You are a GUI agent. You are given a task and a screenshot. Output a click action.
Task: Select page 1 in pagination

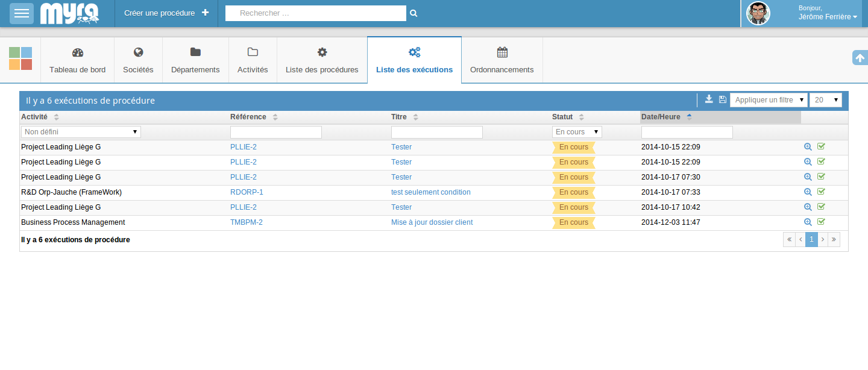click(x=812, y=240)
